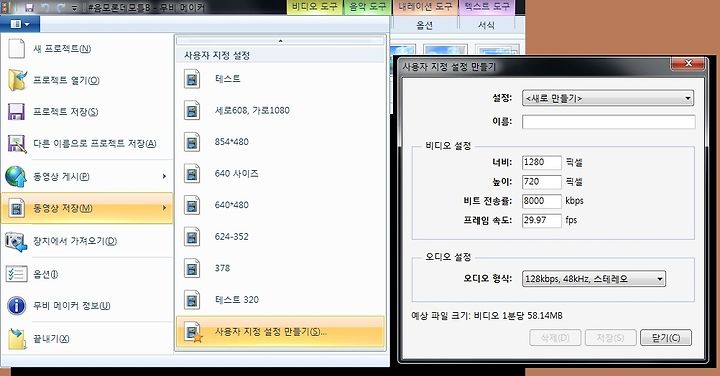
Task: Click the New Project (새 프로젝트) page icon
Action: tap(17, 49)
